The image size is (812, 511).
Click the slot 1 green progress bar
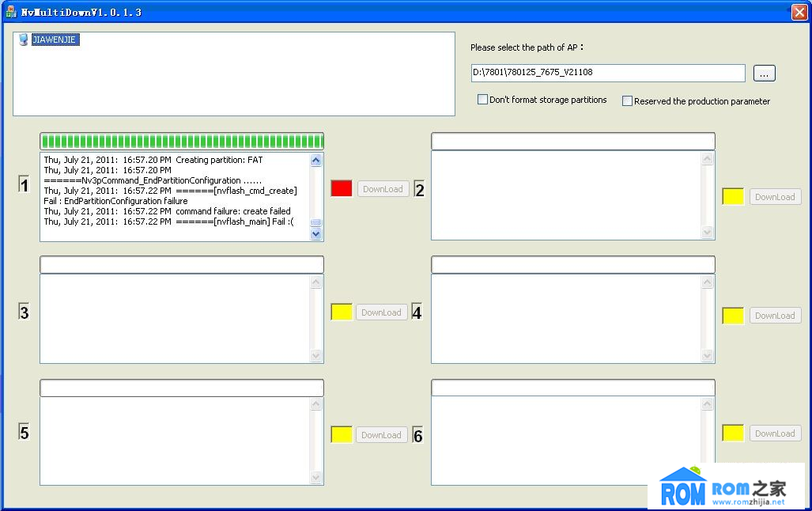[x=182, y=141]
